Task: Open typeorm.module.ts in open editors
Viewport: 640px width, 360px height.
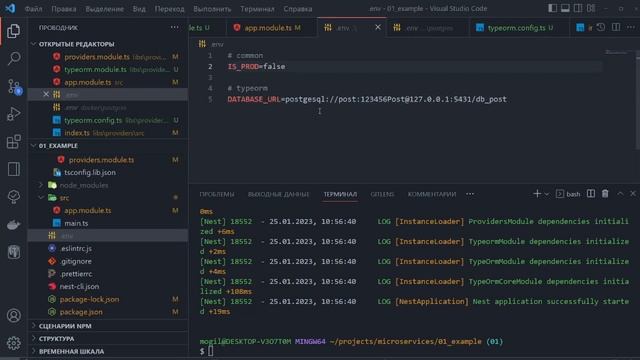Action: pyautogui.click(x=108, y=69)
